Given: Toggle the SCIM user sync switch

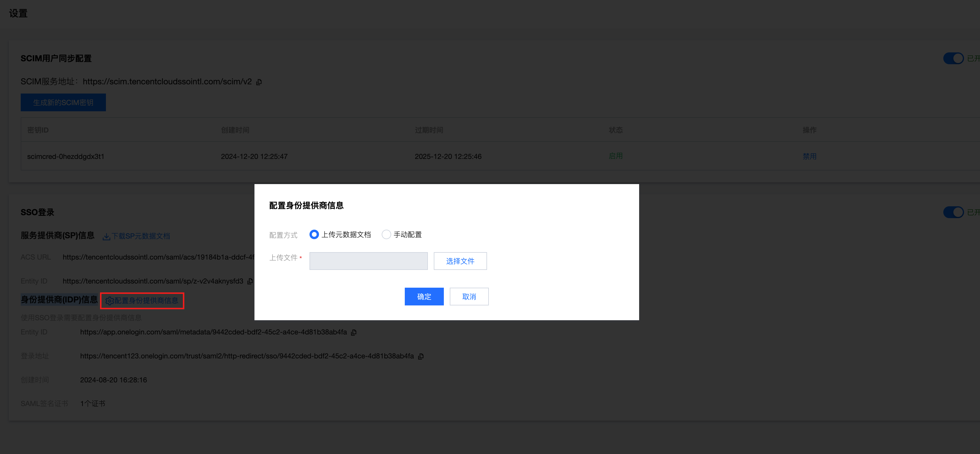Looking at the screenshot, I should [953, 59].
